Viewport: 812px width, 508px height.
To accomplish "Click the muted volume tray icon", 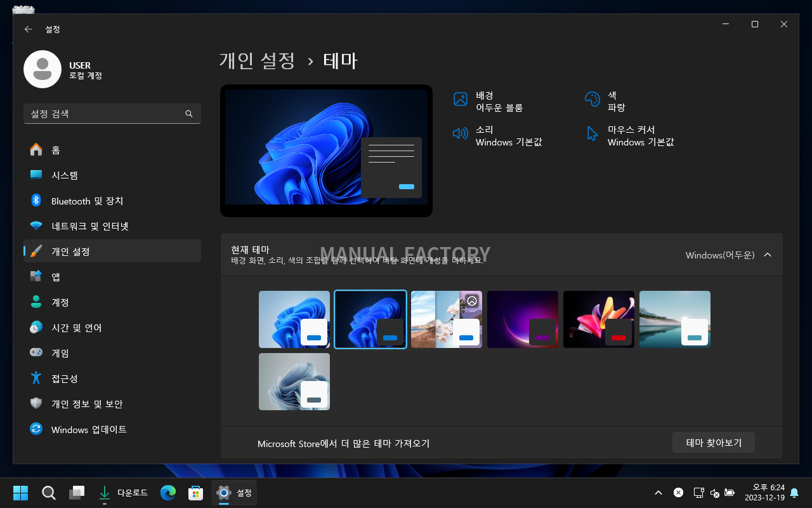I will click(x=714, y=493).
